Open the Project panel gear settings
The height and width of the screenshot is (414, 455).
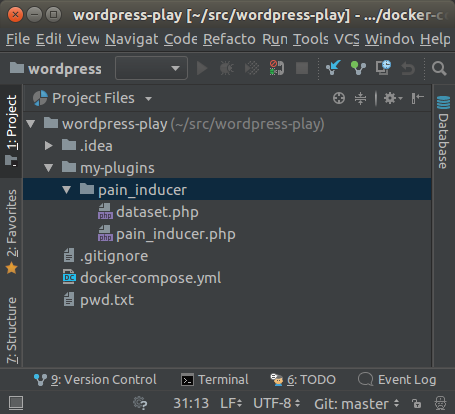pos(393,98)
